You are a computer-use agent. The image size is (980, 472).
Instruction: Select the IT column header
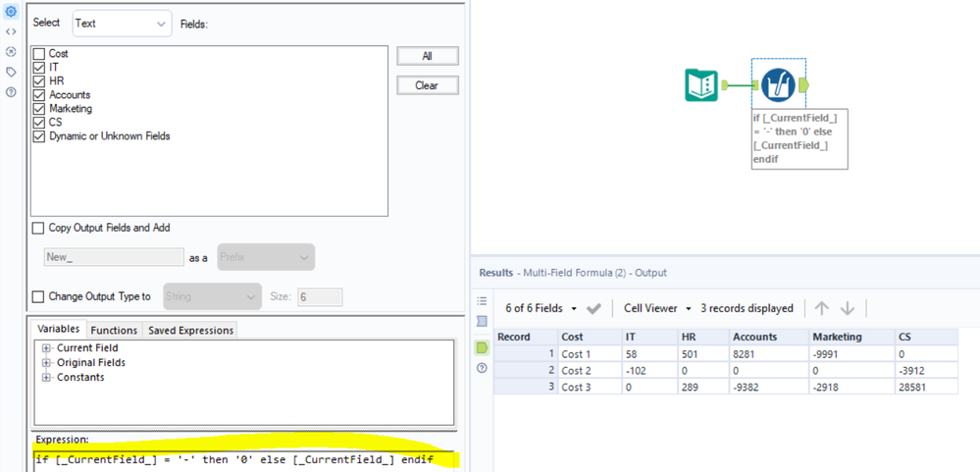pyautogui.click(x=648, y=337)
